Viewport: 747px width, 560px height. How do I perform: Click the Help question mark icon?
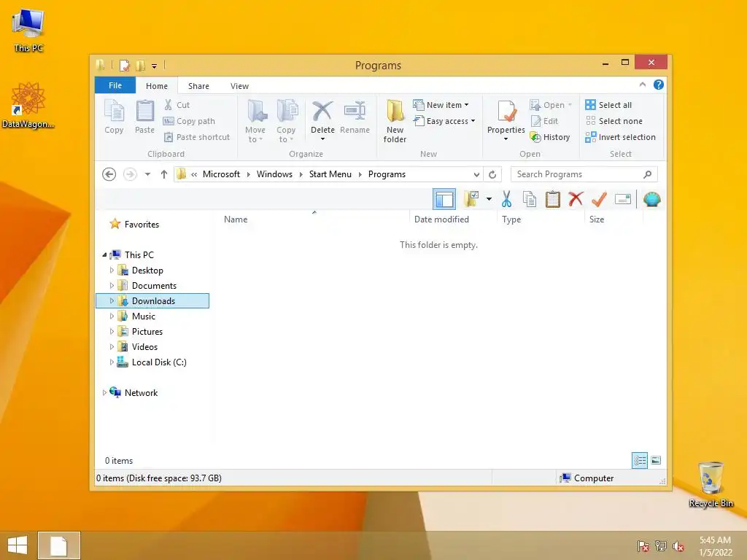(x=659, y=85)
